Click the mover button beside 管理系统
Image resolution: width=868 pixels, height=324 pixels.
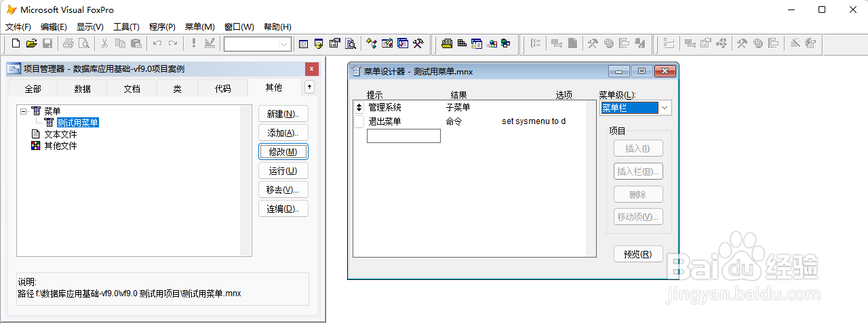359,108
